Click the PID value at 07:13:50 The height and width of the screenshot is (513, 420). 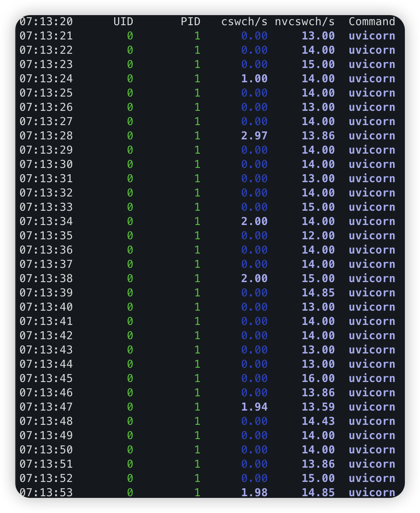tap(197, 450)
